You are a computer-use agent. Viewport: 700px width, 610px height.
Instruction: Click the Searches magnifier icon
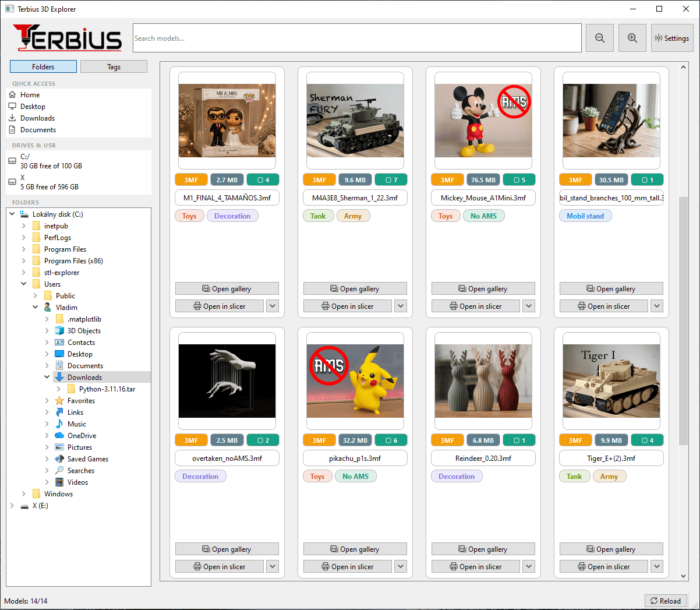point(59,470)
